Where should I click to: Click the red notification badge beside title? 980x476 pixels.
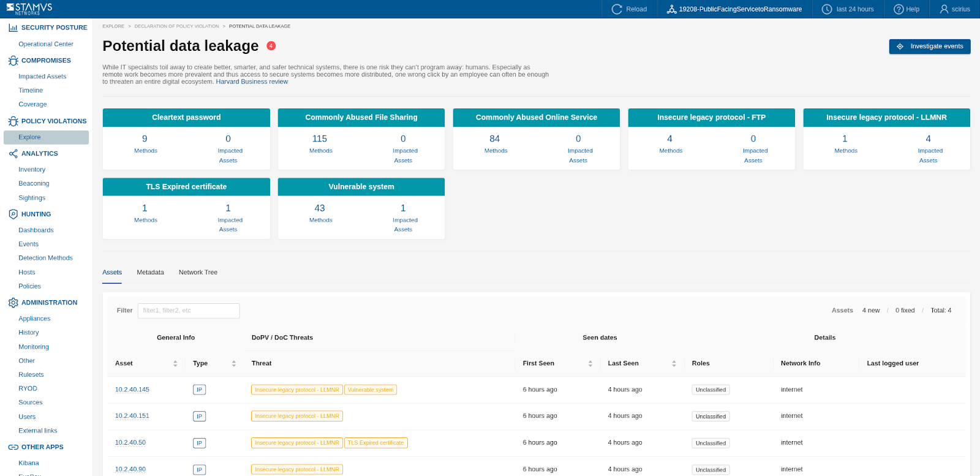271,46
